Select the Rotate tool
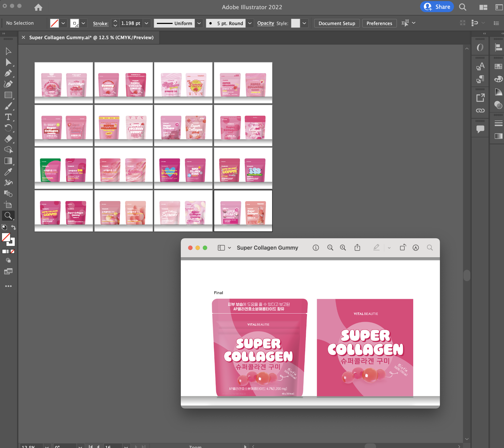This screenshot has width=504, height=448. click(8, 128)
